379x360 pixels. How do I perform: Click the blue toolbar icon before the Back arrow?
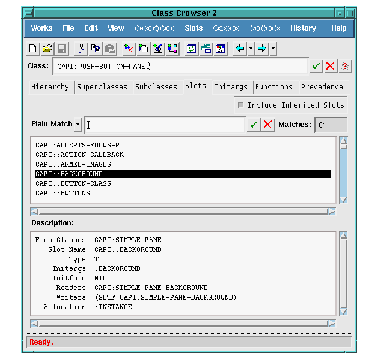[x=221, y=49]
